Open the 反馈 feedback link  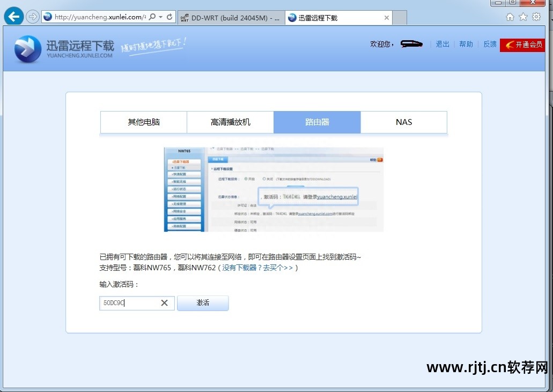point(490,44)
